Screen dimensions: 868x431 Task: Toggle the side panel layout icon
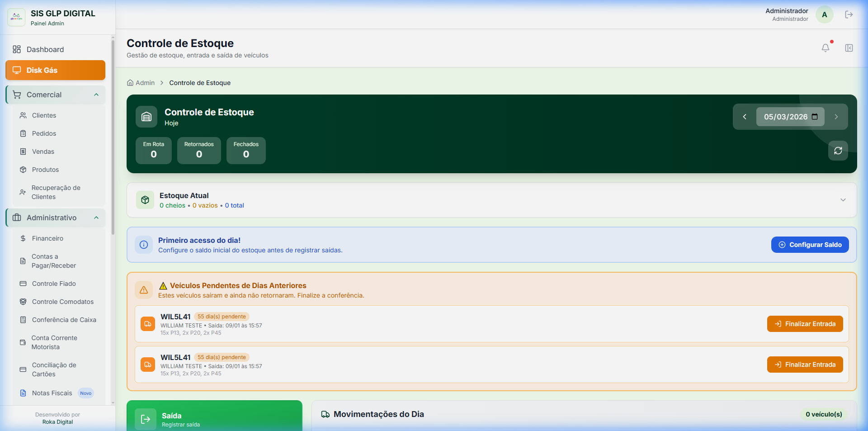[x=849, y=48]
